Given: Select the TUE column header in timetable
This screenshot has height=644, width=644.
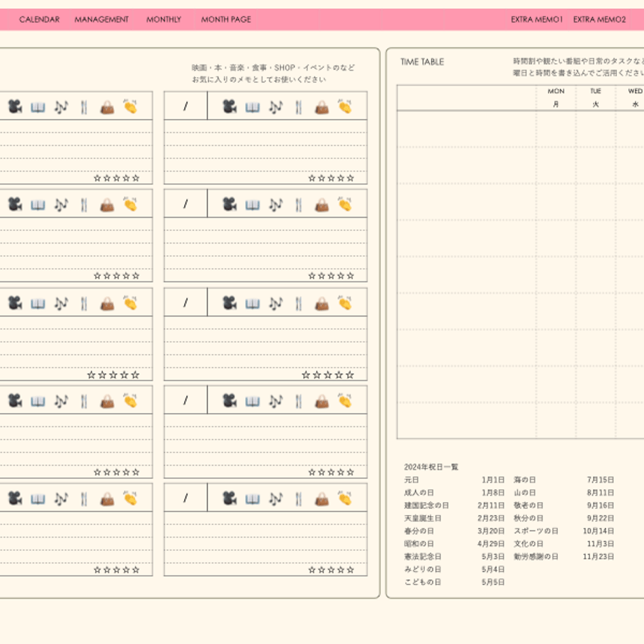Looking at the screenshot, I should point(596,98).
